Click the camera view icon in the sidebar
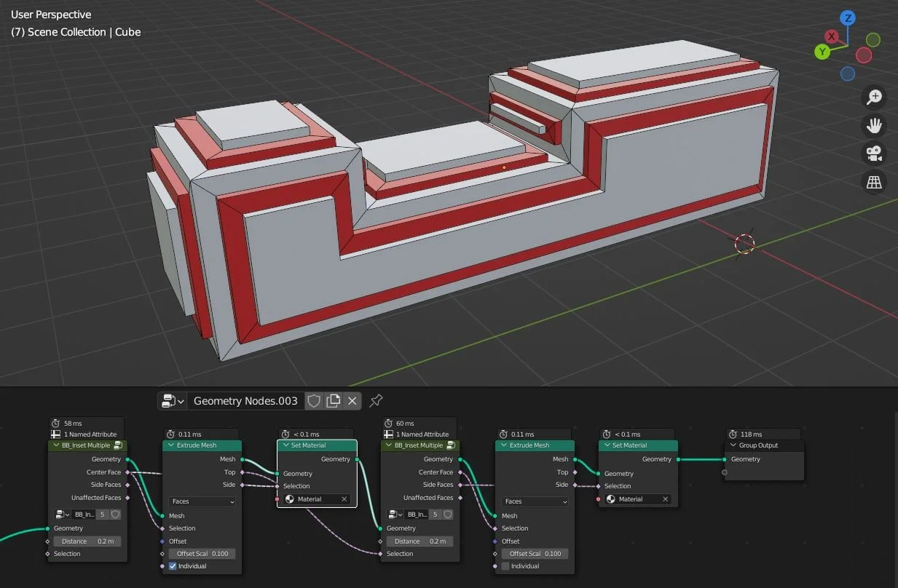 pos(874,153)
